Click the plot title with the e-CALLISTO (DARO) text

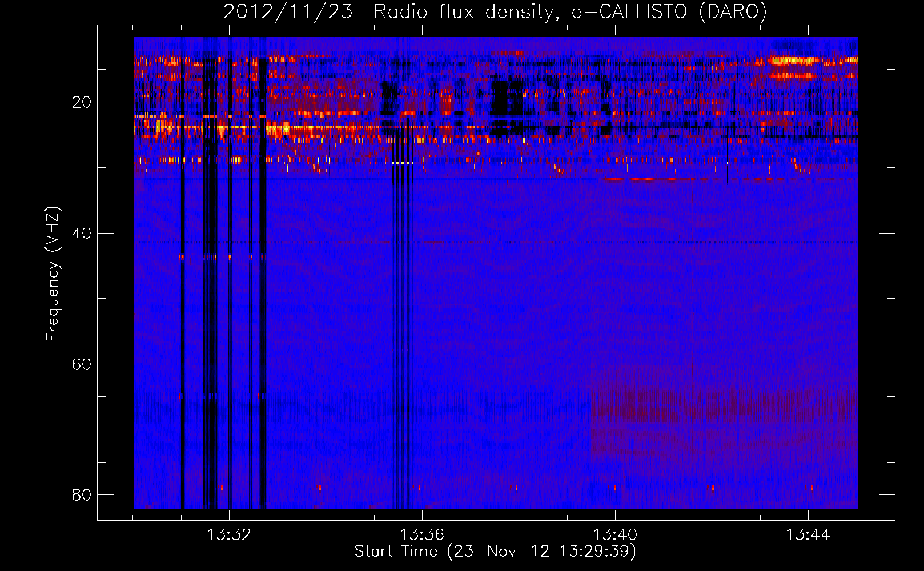point(495,11)
